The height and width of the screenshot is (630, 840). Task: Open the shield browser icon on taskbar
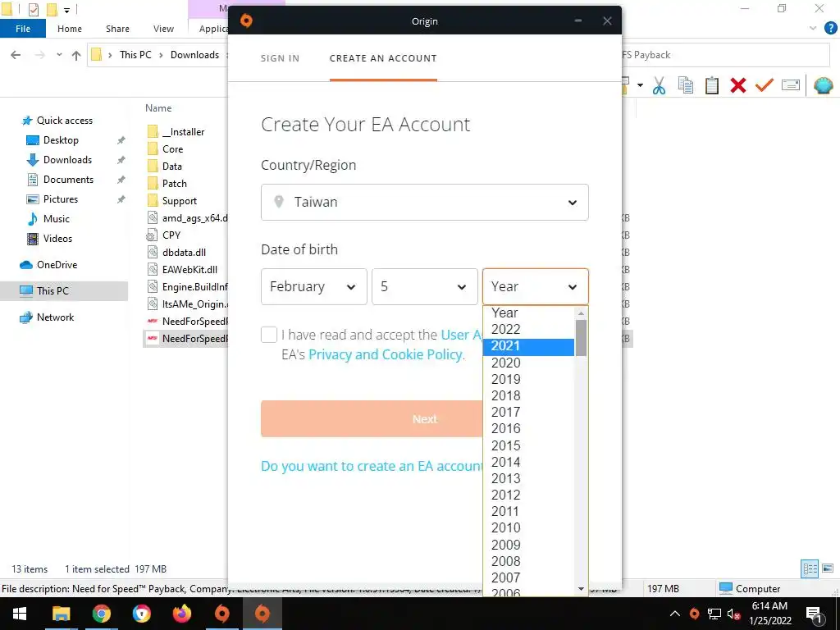point(141,614)
